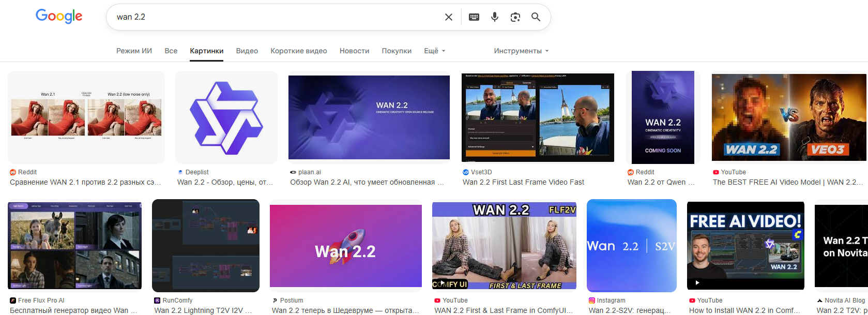Open FREE AI VIDEO YouTube thumbnail
Viewport: 868px width, 315px height.
point(745,246)
